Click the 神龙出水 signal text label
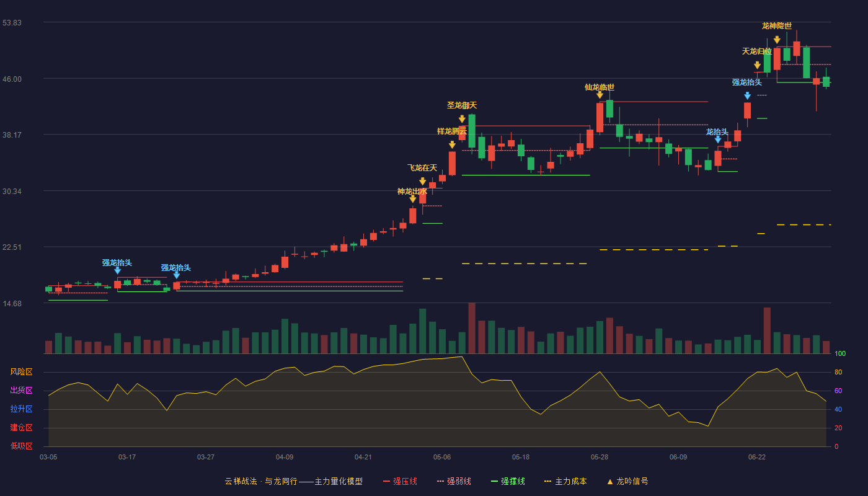The width and height of the screenshot is (868, 496). [412, 191]
